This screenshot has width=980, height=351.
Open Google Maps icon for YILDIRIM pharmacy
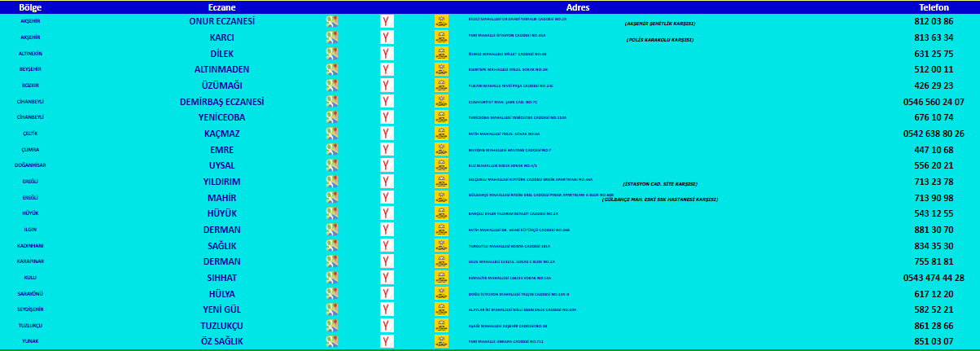tap(332, 182)
